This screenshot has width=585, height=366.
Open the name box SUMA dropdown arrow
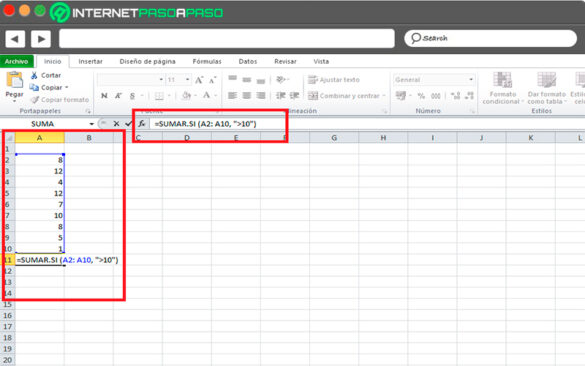point(91,124)
